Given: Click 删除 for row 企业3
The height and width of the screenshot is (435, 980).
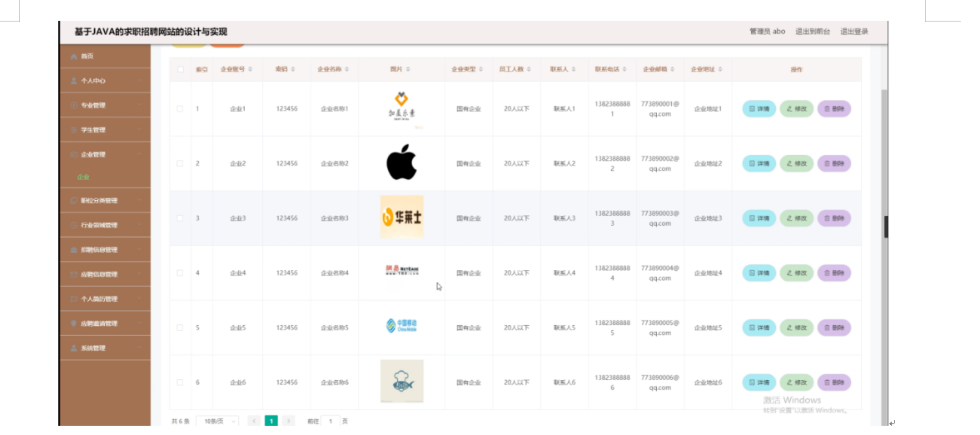Looking at the screenshot, I should [834, 218].
